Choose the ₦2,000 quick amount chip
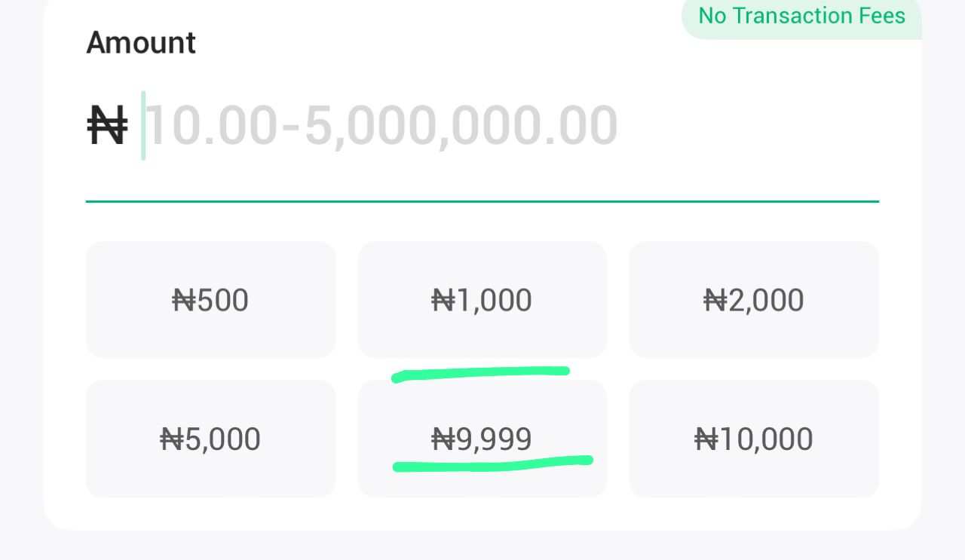 point(753,300)
